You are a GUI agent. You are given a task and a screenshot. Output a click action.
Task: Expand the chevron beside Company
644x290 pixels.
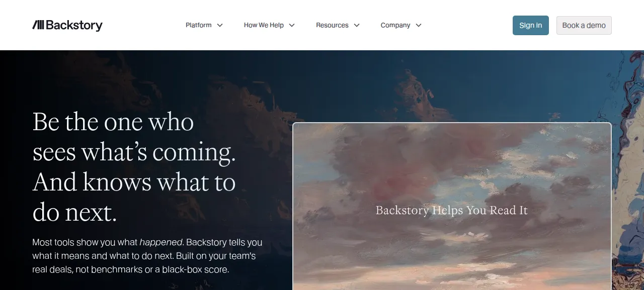point(419,25)
